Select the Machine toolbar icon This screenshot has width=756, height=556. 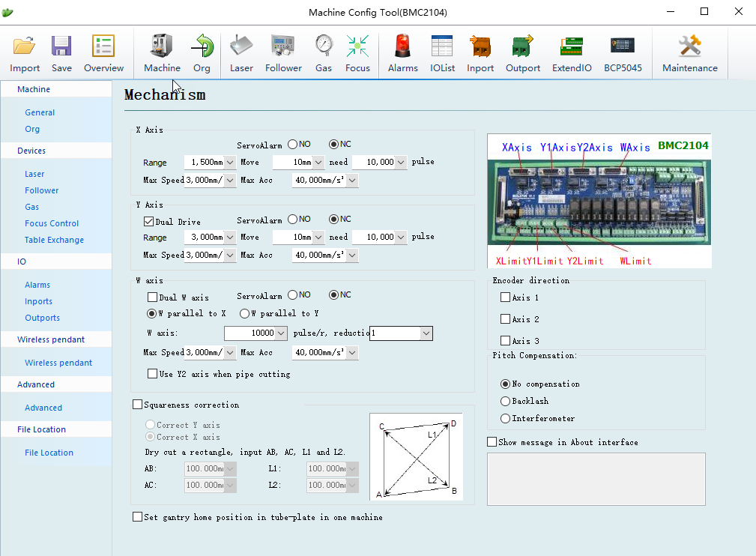(x=162, y=46)
